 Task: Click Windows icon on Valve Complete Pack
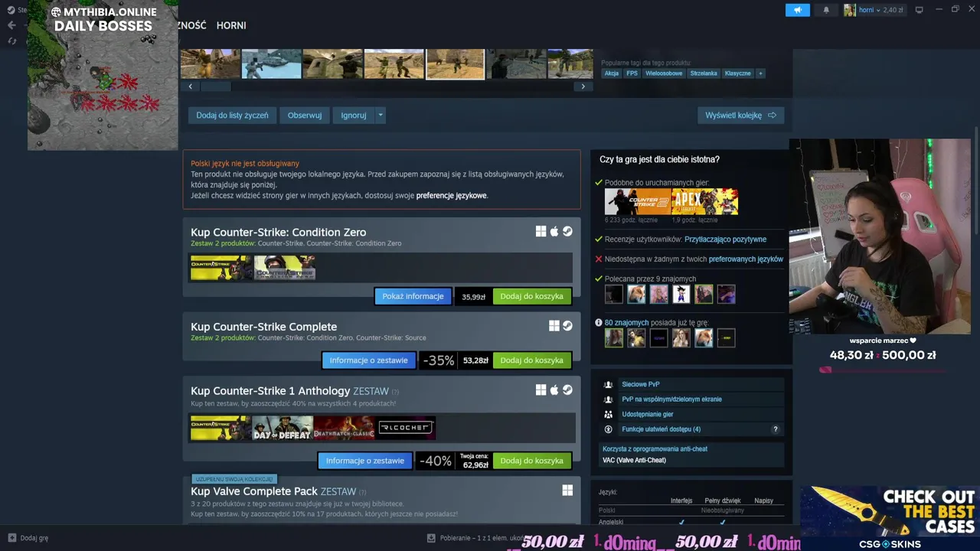[x=567, y=490]
